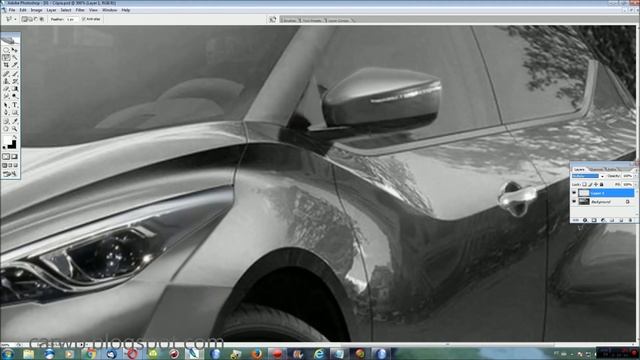Click the Add layer style button
This screenshot has width=640, height=360.
(x=585, y=220)
